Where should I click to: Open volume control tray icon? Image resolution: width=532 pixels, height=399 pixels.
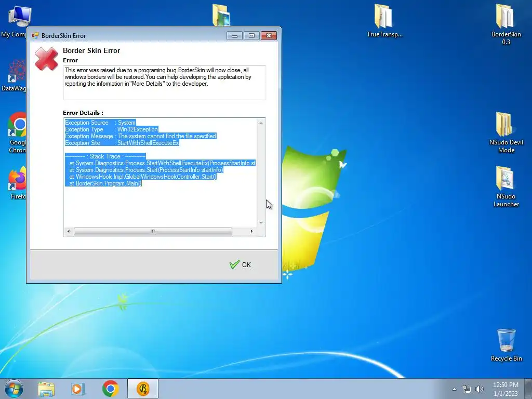480,389
